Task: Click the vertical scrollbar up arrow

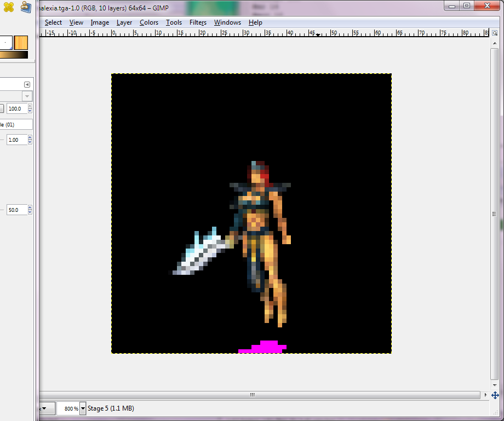Action: tap(495, 43)
